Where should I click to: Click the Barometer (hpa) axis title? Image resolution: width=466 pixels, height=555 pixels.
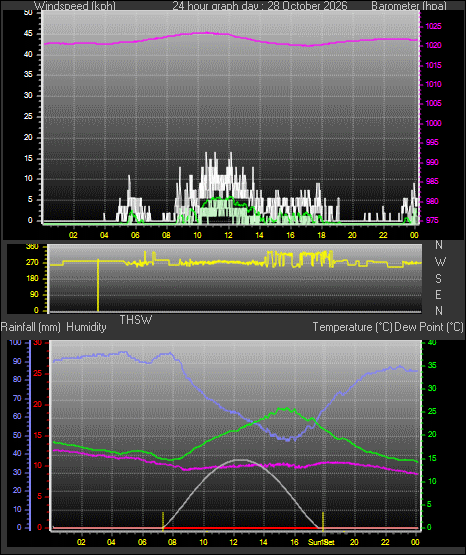409,5
